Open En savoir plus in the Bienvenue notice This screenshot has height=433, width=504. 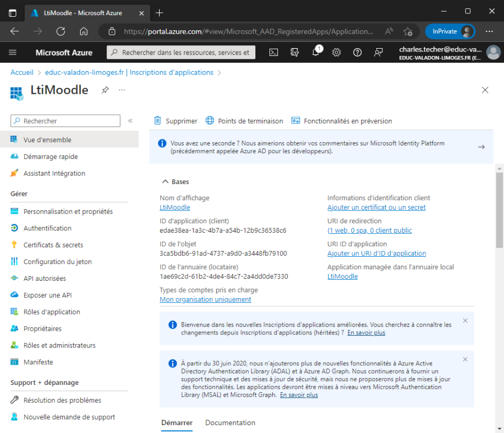(x=366, y=332)
